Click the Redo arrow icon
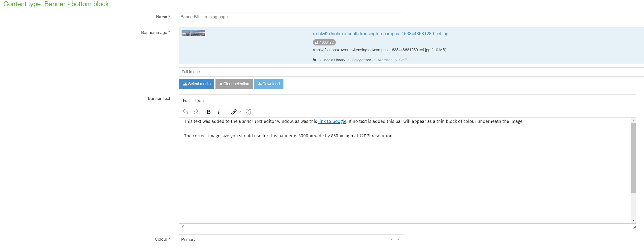The height and width of the screenshot is (250, 644). pos(196,112)
